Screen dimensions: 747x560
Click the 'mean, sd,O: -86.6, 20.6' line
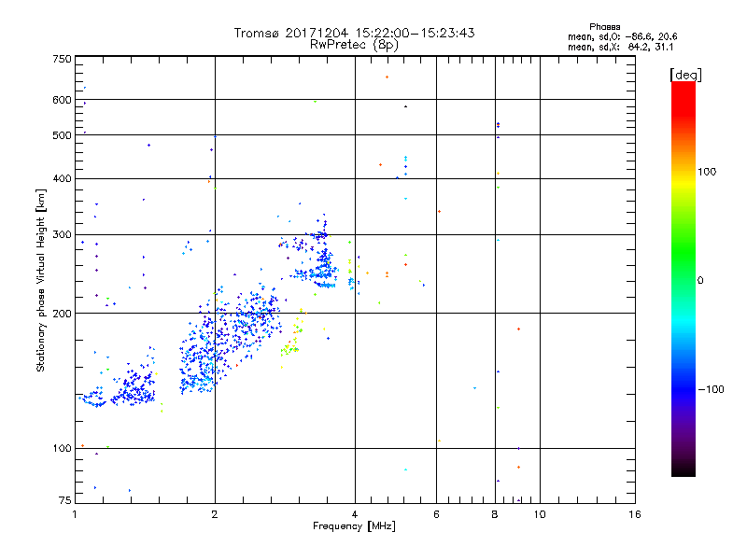coord(622,36)
